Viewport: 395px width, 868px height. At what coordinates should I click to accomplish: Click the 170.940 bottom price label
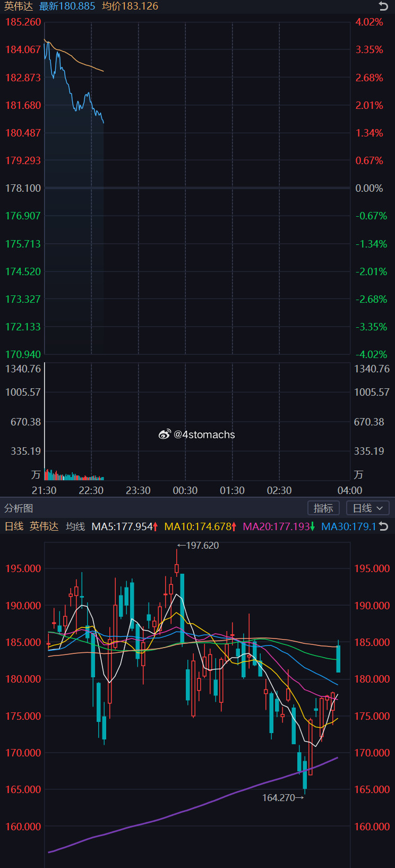(x=23, y=354)
